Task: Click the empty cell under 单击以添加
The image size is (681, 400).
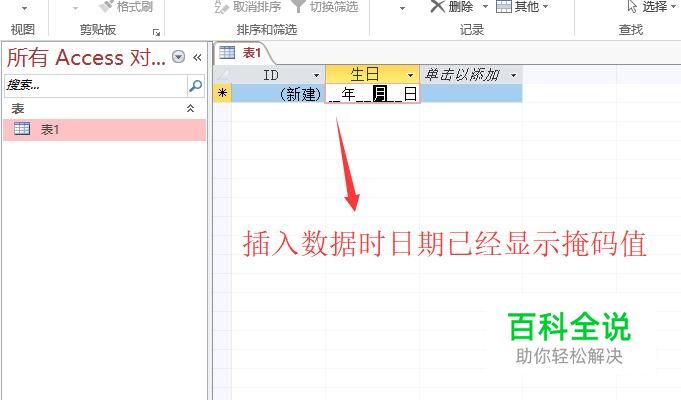Action: tap(471, 93)
